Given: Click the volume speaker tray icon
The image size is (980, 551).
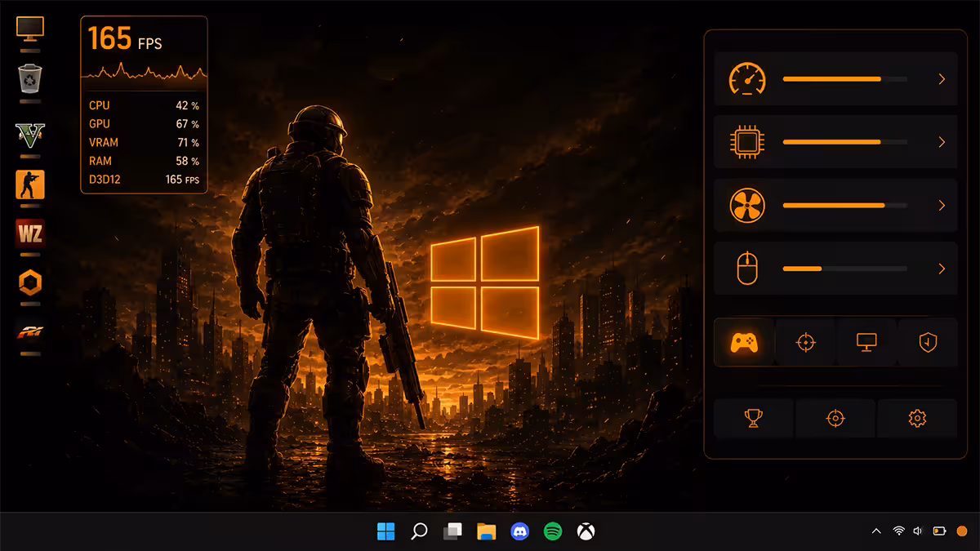Looking at the screenshot, I should 918,531.
